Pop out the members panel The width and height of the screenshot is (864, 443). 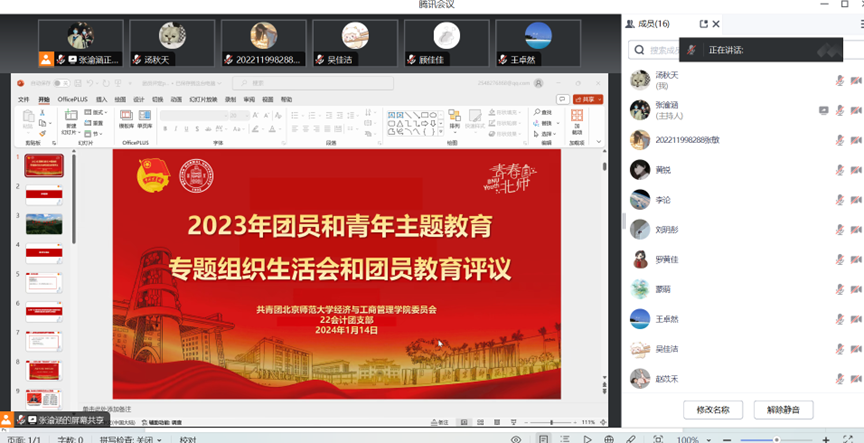(x=703, y=24)
